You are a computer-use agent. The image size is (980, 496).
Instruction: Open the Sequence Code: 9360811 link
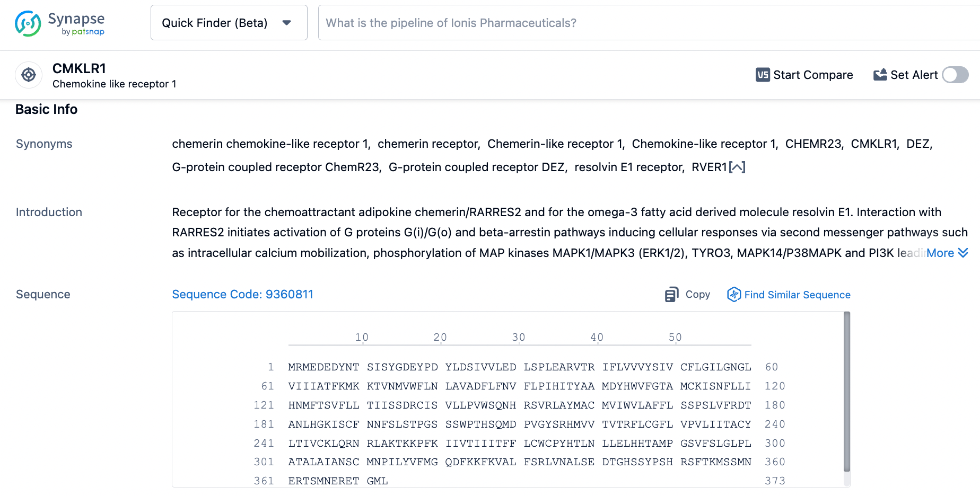[242, 294]
